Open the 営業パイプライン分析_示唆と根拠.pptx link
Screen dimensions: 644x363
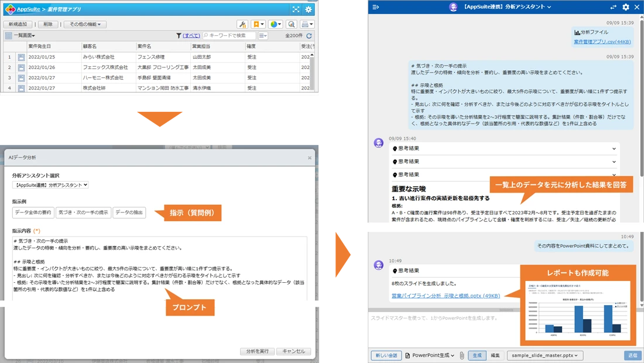point(446,296)
